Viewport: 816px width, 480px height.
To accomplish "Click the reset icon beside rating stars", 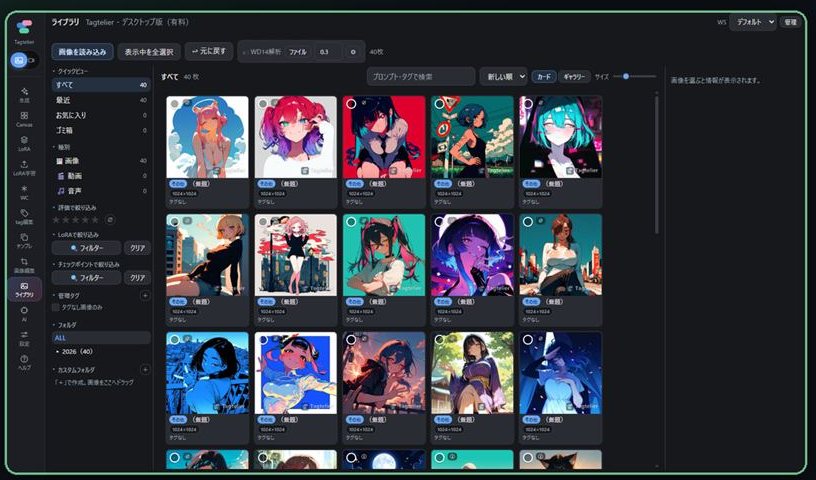I will coord(110,220).
